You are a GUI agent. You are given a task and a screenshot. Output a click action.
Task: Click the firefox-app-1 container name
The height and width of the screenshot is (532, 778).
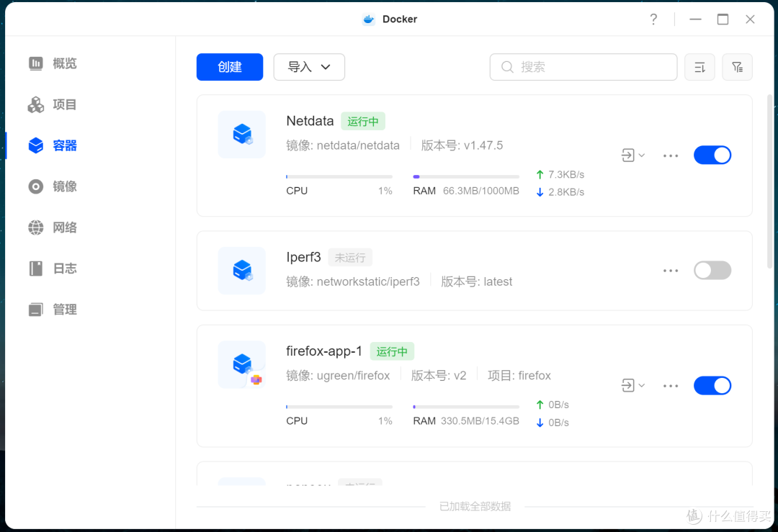coord(324,351)
